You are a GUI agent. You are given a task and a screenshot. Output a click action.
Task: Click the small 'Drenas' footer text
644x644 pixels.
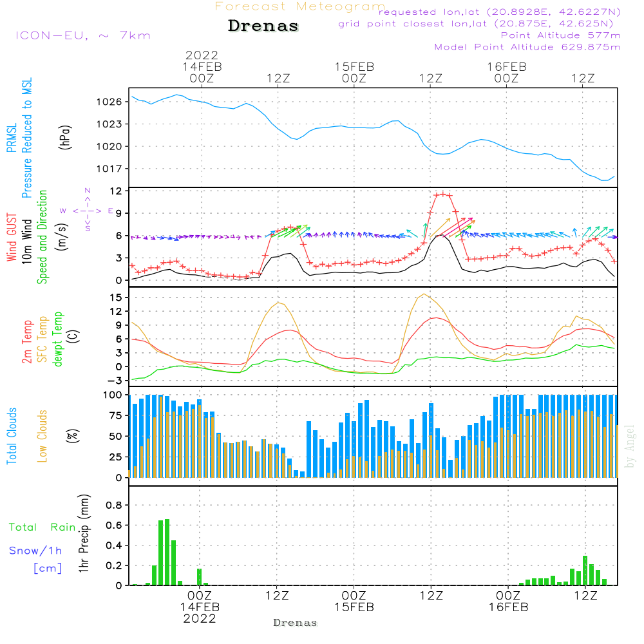(296, 623)
